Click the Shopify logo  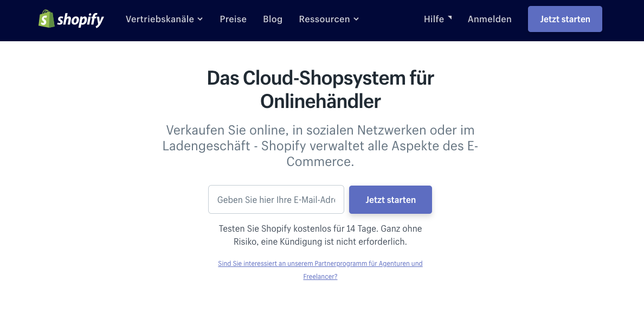71,19
